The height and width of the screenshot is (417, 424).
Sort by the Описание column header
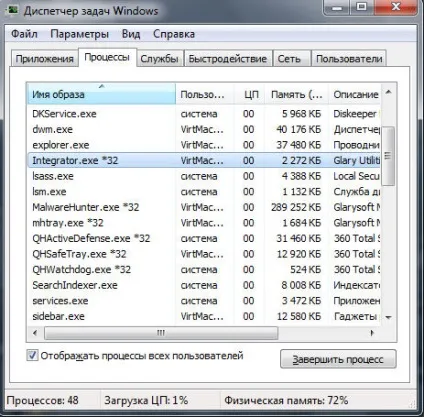point(355,94)
